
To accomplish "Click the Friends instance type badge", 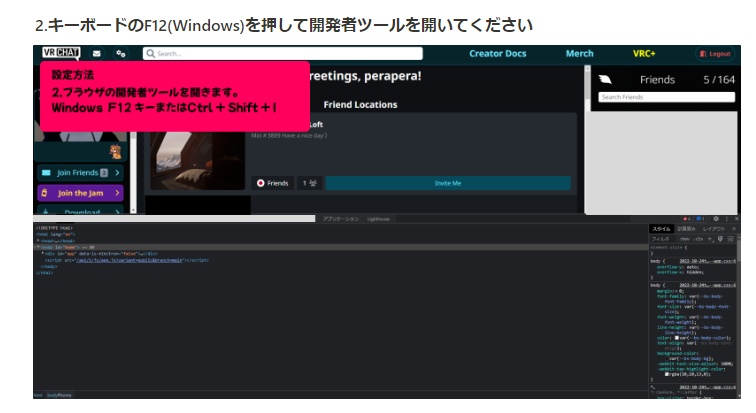I will [x=272, y=183].
